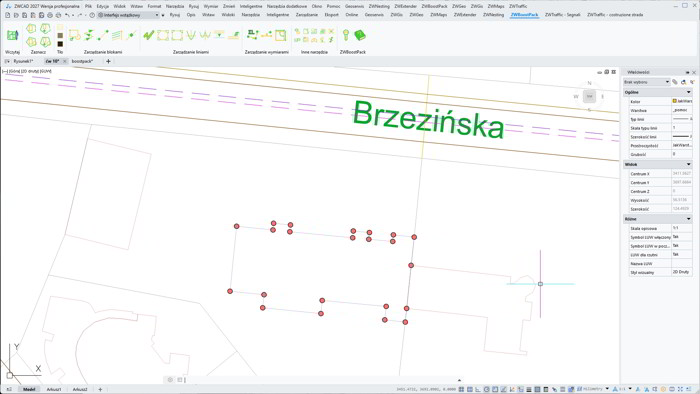Viewport: 700px width, 394px height.
Task: Click the key icon in the ZWBoostPack group
Action: coord(346,35)
